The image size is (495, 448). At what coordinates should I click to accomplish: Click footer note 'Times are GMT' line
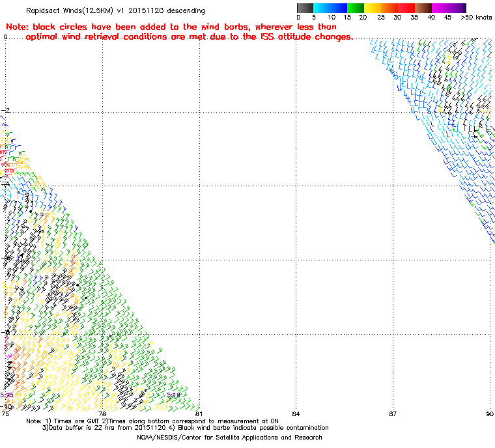(x=152, y=421)
